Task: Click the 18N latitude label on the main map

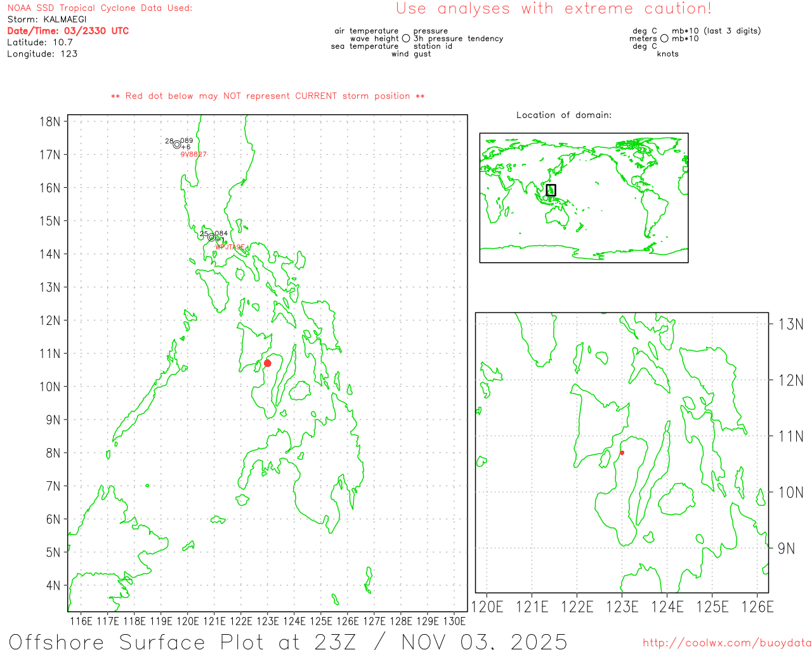Action: click(x=49, y=121)
